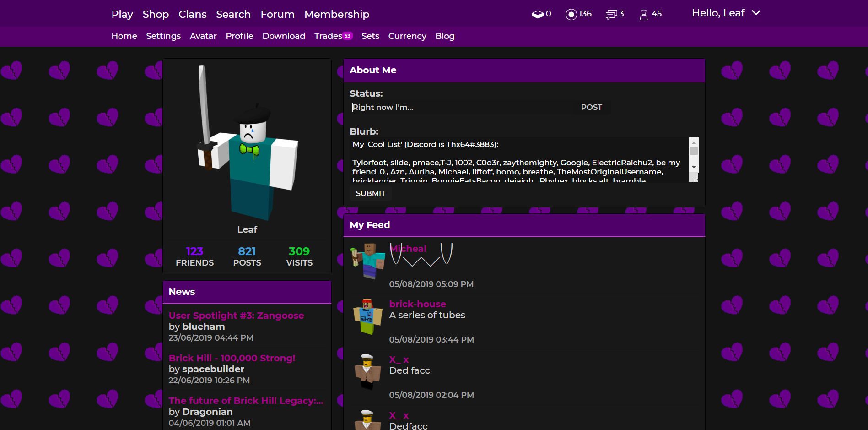Click timestamp 05/08/2019 03:44 PM

[x=431, y=340]
